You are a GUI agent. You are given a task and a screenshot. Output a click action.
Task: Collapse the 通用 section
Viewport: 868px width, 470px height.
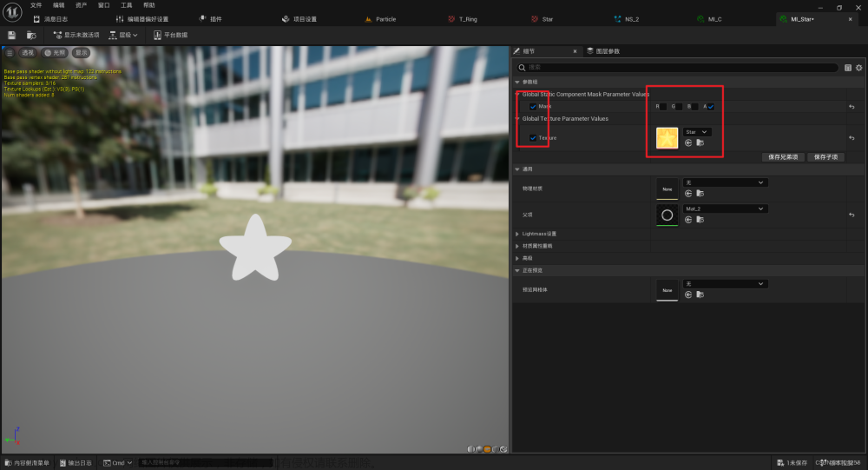[517, 169]
